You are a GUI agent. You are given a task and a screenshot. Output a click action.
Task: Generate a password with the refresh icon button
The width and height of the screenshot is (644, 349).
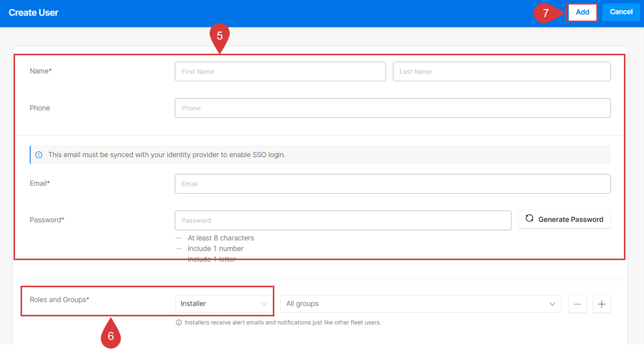point(564,219)
